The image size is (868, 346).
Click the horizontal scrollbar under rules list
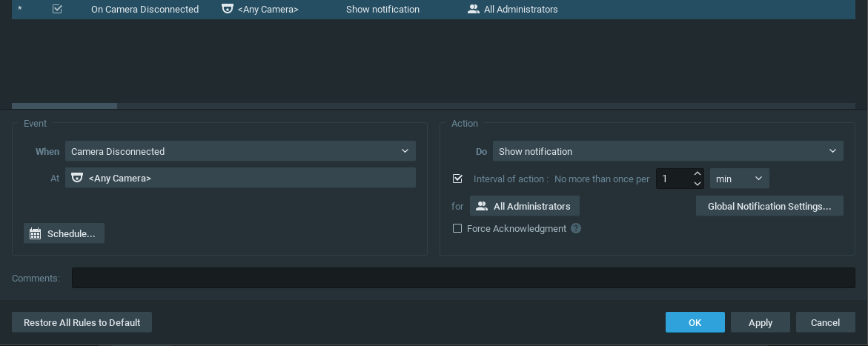point(434,105)
